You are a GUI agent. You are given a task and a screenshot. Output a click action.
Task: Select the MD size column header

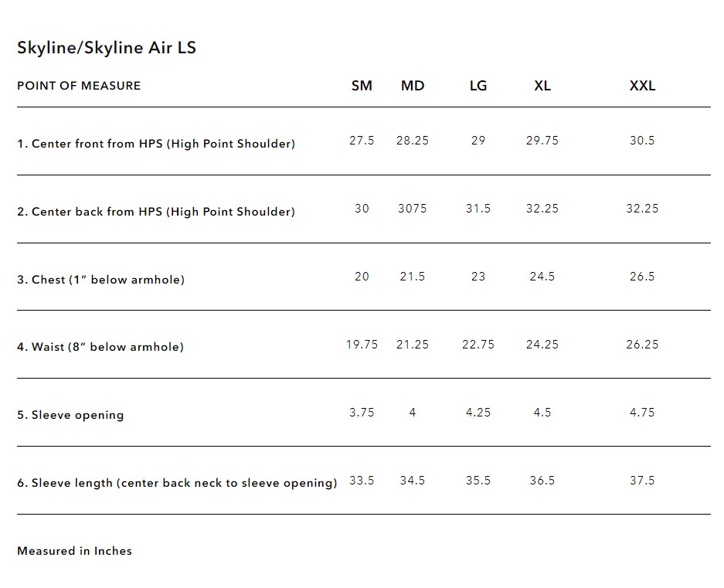(x=413, y=86)
